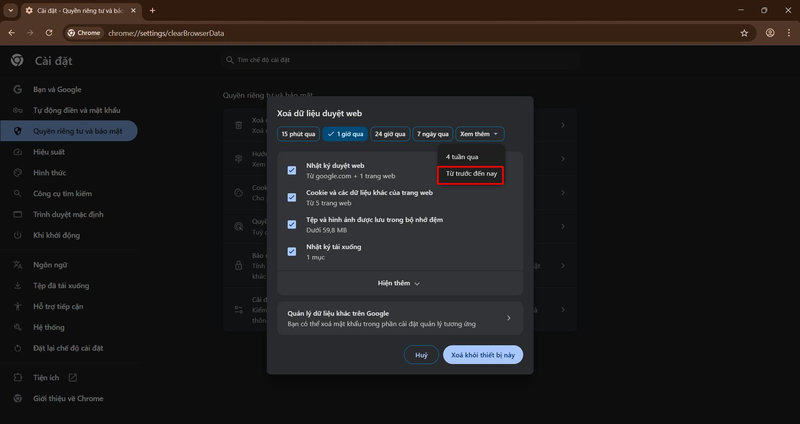The height and width of the screenshot is (424, 800).
Task: Click the translate language icon
Action: pyautogui.click(x=18, y=265)
